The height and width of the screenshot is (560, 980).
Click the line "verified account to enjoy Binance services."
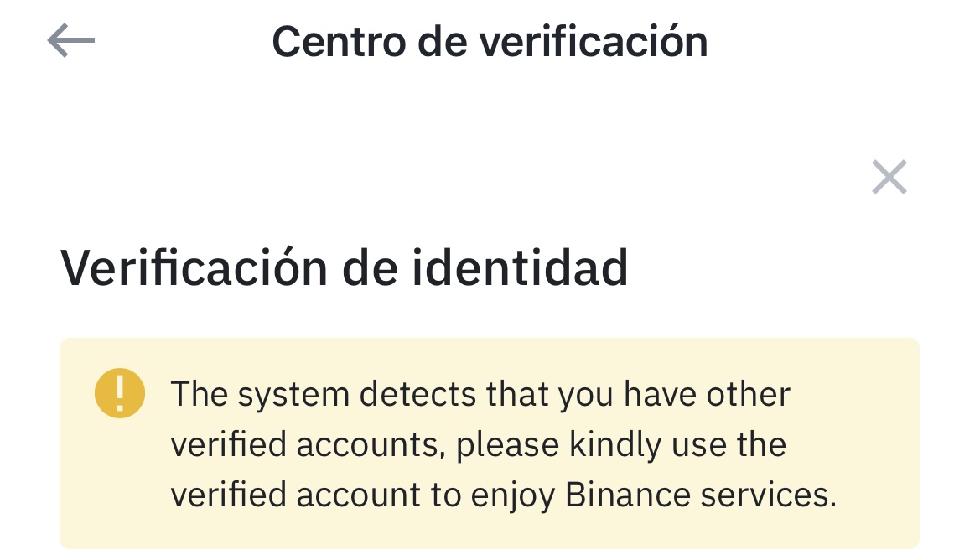(504, 495)
